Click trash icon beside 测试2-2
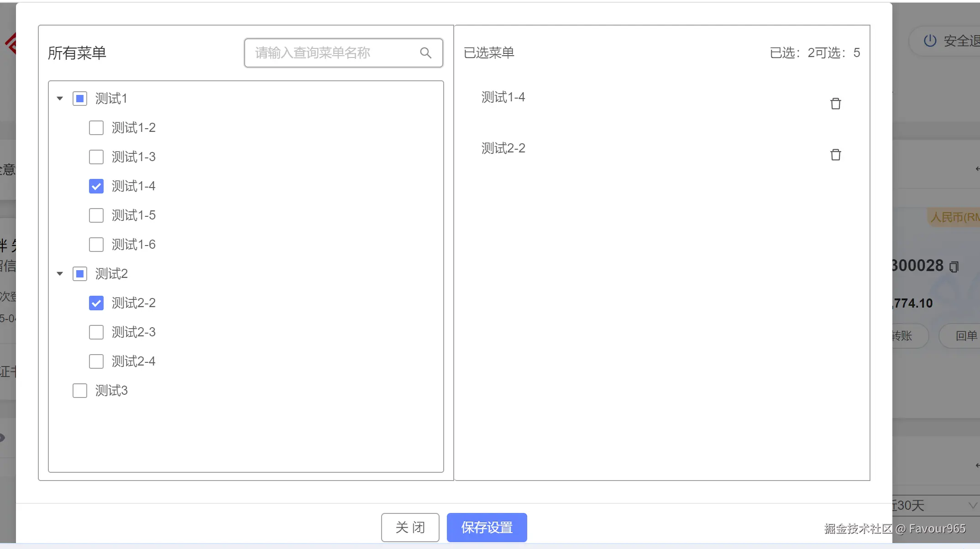The width and height of the screenshot is (980, 549). 835,155
